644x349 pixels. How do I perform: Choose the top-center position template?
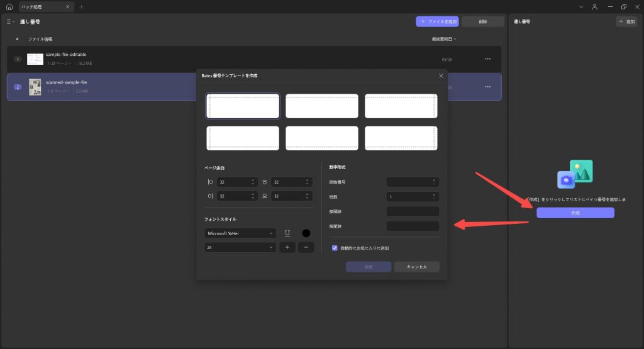tap(321, 106)
